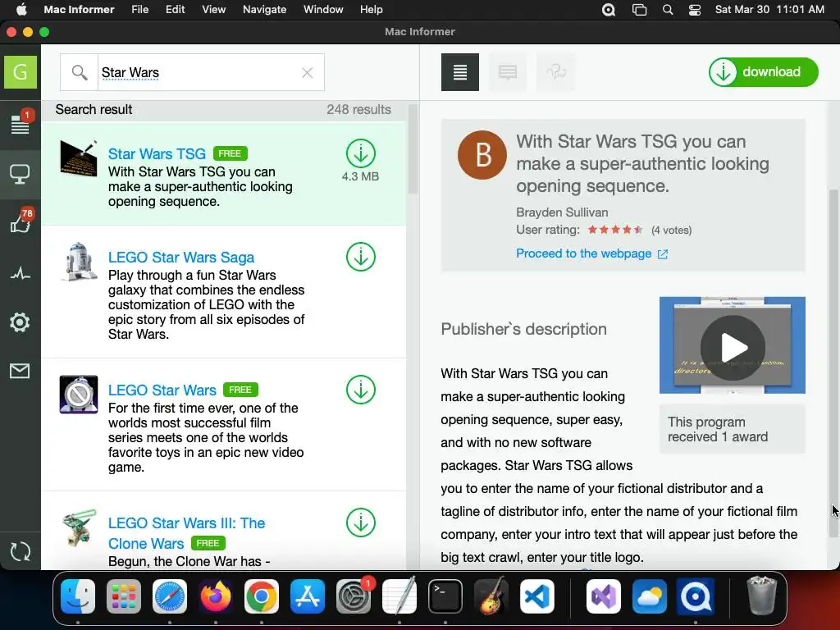This screenshot has width=840, height=630.
Task: Open Finder from the Dock
Action: point(78,596)
